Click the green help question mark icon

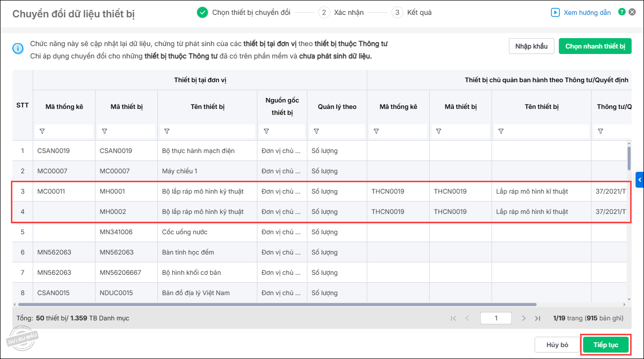point(622,12)
